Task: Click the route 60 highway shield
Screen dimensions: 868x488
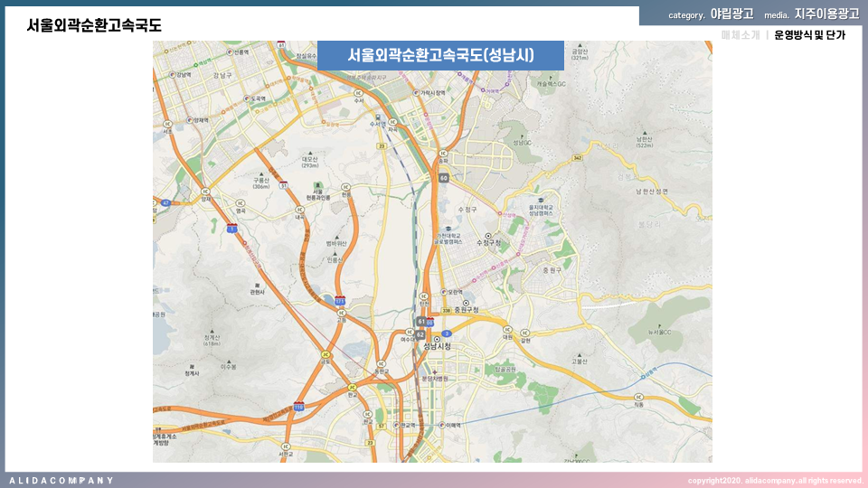Action: click(x=444, y=178)
